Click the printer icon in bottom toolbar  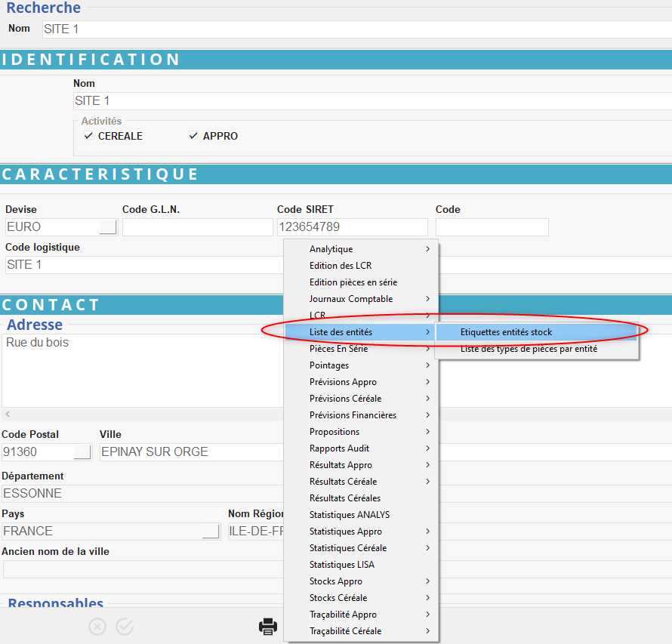pyautogui.click(x=268, y=626)
